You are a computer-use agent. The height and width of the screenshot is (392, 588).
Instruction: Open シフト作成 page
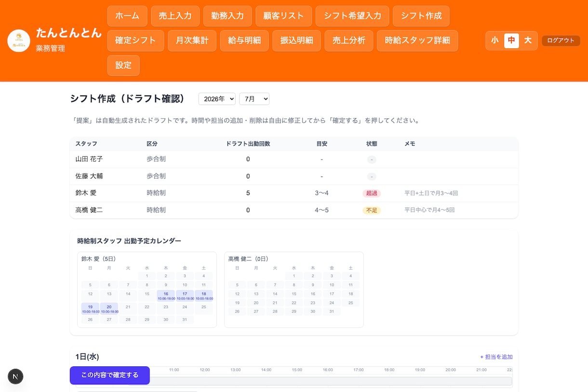click(421, 16)
